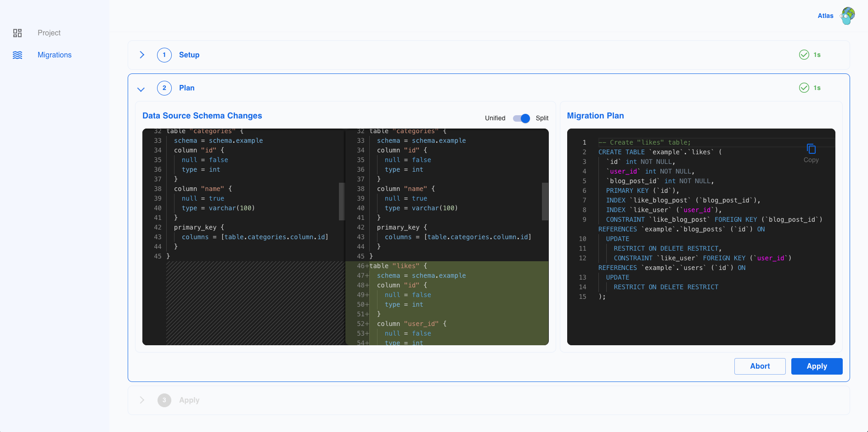Screen dimensions: 868x432
Task: Click Migration Plan heading
Action: [595, 116]
